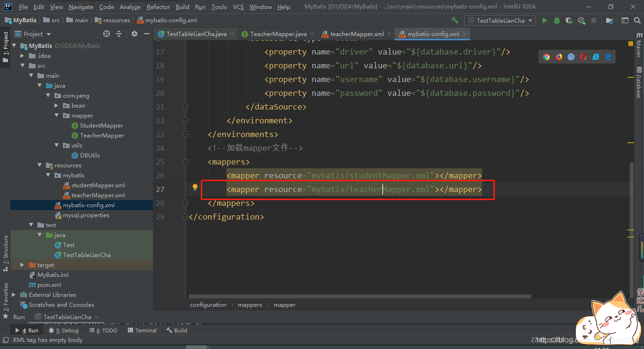Toggle the 4: Run tool window
This screenshot has width=644, height=349.
click(27, 331)
